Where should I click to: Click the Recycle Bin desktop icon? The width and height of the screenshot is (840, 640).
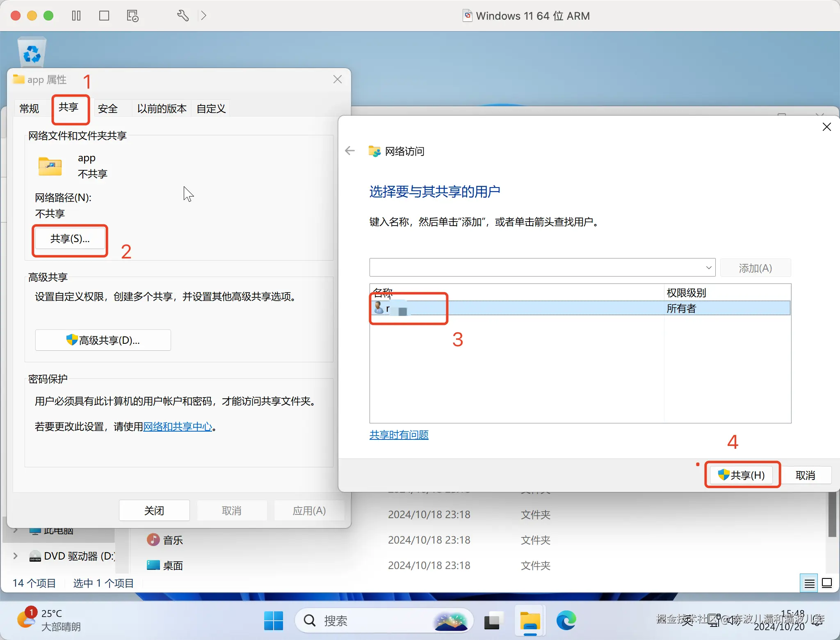point(32,52)
